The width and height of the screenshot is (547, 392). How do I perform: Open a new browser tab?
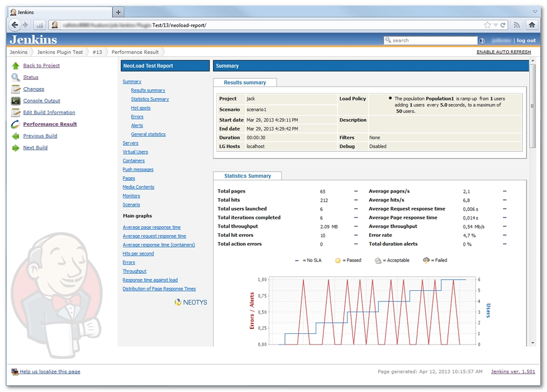(x=118, y=12)
